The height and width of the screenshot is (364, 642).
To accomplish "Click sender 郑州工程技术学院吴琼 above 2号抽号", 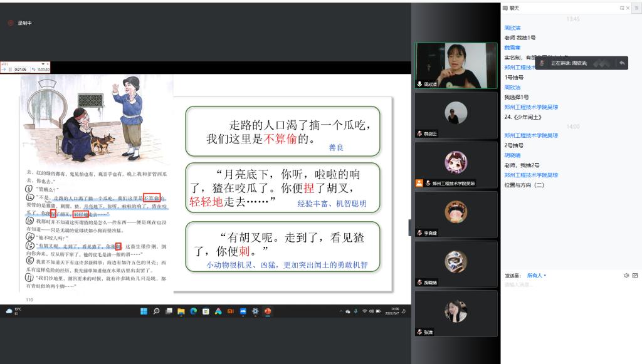I will 531,135.
